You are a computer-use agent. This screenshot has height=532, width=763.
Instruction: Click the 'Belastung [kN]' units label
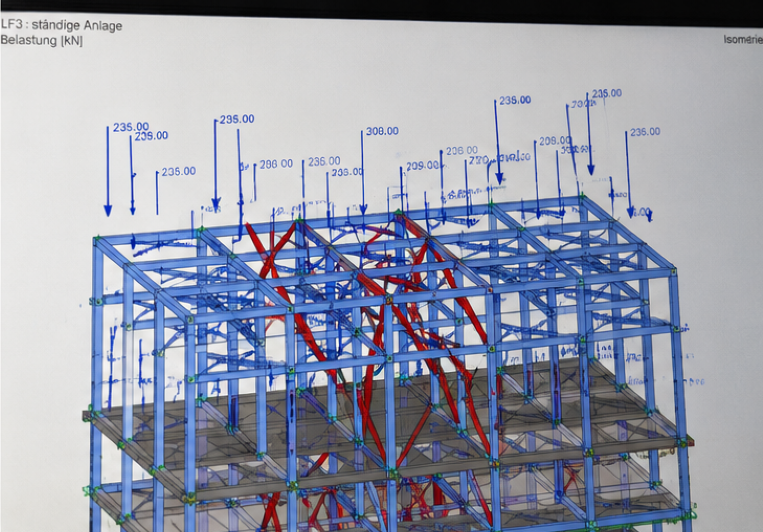tap(42, 41)
